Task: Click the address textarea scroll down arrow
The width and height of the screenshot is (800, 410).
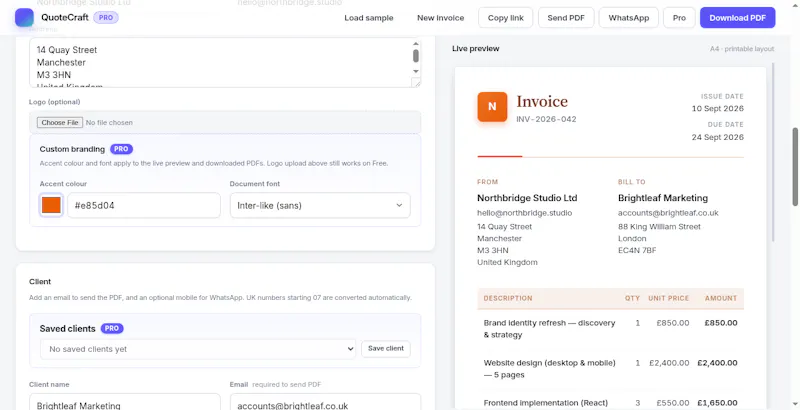Action: pos(416,71)
